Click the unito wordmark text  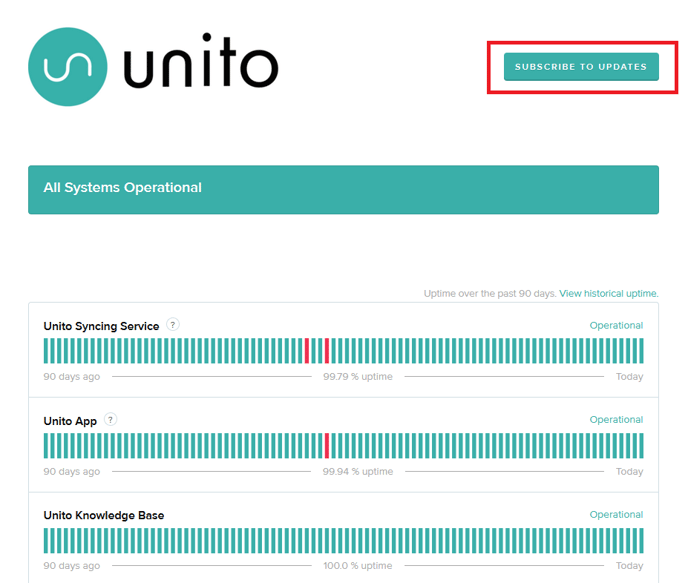201,61
